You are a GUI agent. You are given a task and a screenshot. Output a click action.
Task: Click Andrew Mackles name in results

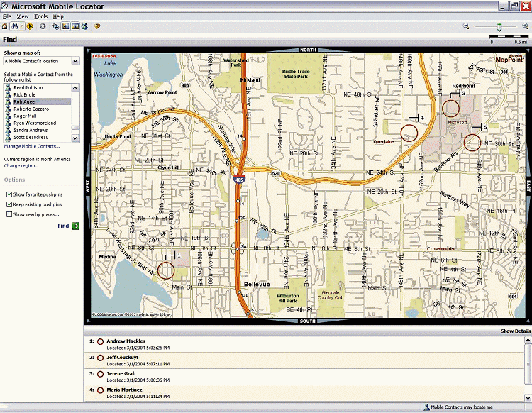click(x=126, y=341)
